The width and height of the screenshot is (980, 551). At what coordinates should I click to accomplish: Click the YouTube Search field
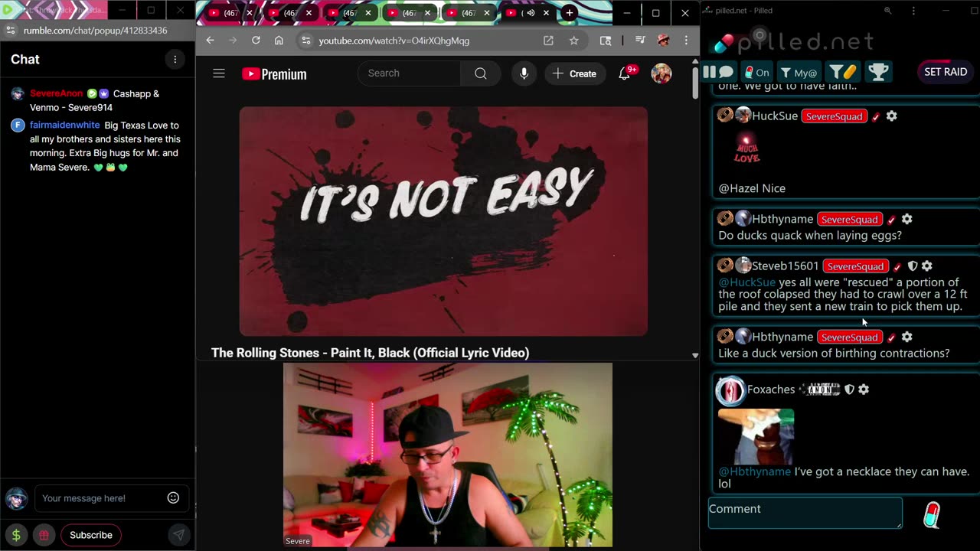click(410, 73)
